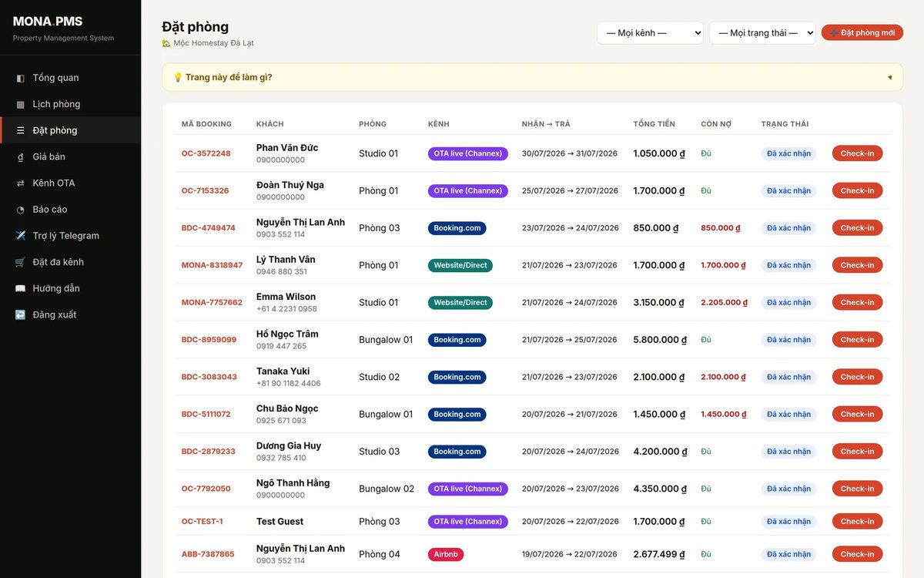Open booking code MONA-8318947
This screenshot has height=578, width=924.
(212, 265)
